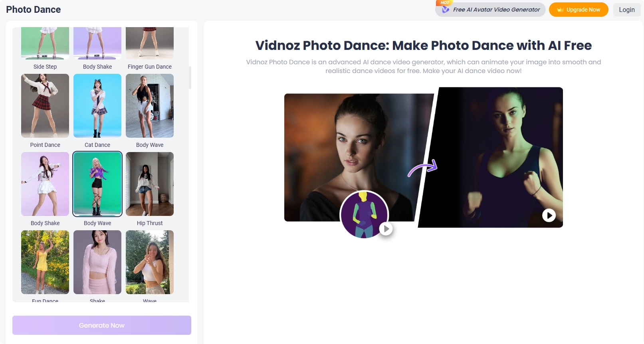Select the Finger Gun Dance thumbnail

click(x=150, y=43)
